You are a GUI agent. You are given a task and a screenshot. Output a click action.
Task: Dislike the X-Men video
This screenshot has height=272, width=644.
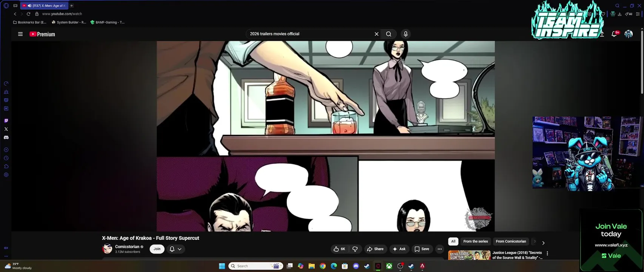[x=355, y=249]
